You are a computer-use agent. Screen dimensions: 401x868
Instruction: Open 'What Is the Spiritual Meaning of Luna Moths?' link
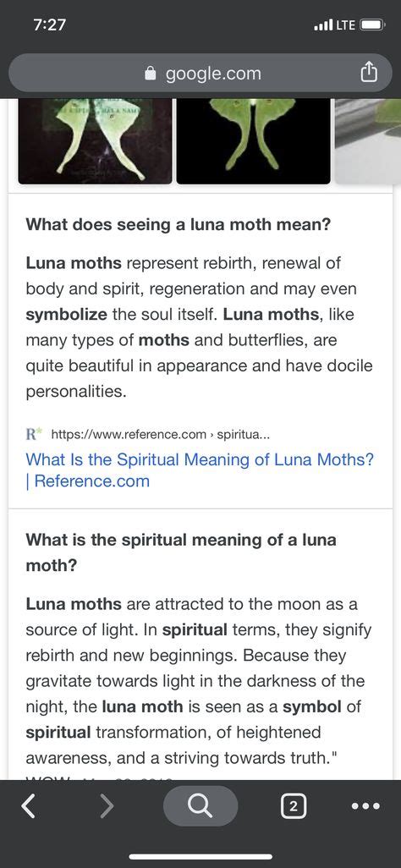200,470
